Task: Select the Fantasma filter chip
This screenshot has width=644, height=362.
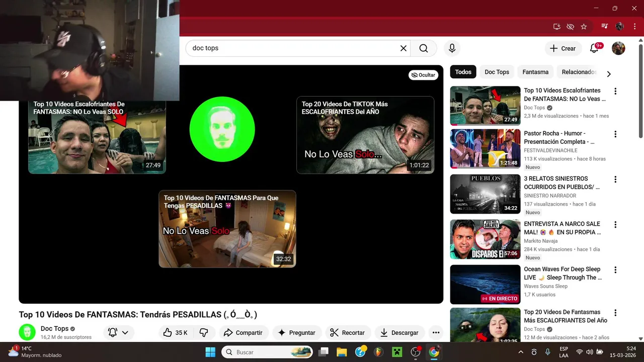Action: click(535, 72)
